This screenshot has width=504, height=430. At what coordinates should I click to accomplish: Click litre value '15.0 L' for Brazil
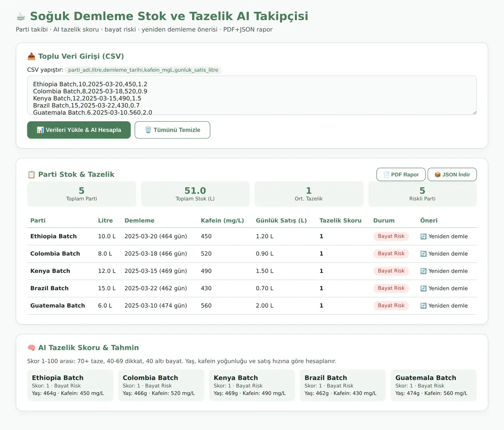[x=107, y=288]
